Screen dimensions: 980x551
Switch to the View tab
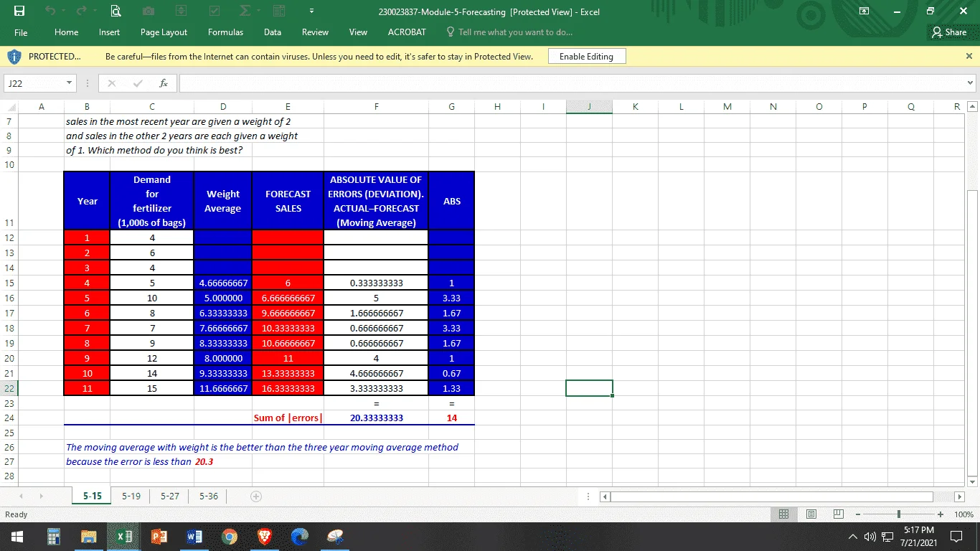click(x=358, y=32)
